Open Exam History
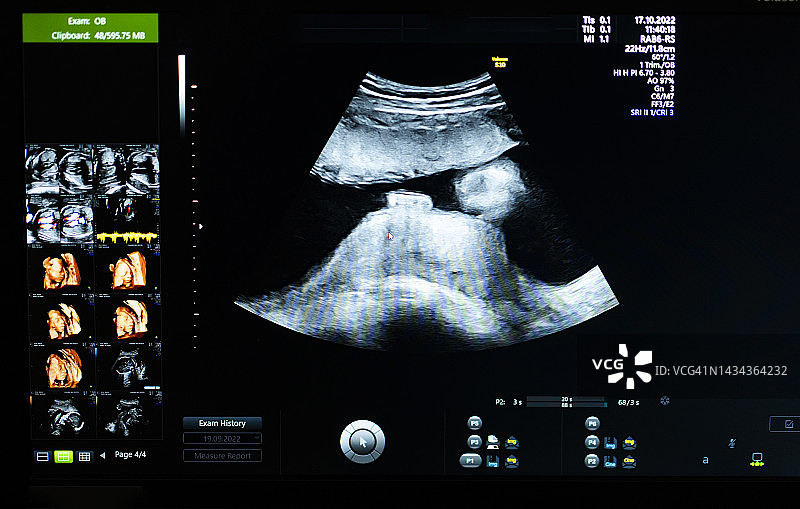This screenshot has width=800, height=509. click(x=222, y=423)
